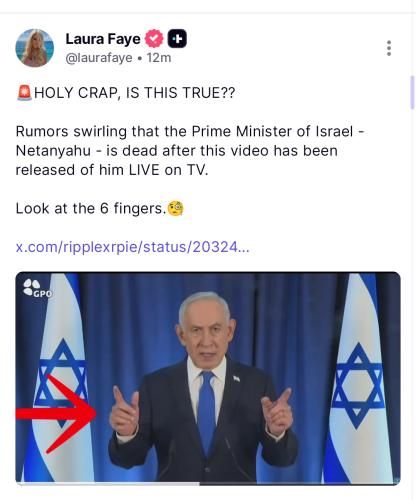Play the embedded video of the speech
Viewport: 416px width, 500px height.
click(208, 378)
